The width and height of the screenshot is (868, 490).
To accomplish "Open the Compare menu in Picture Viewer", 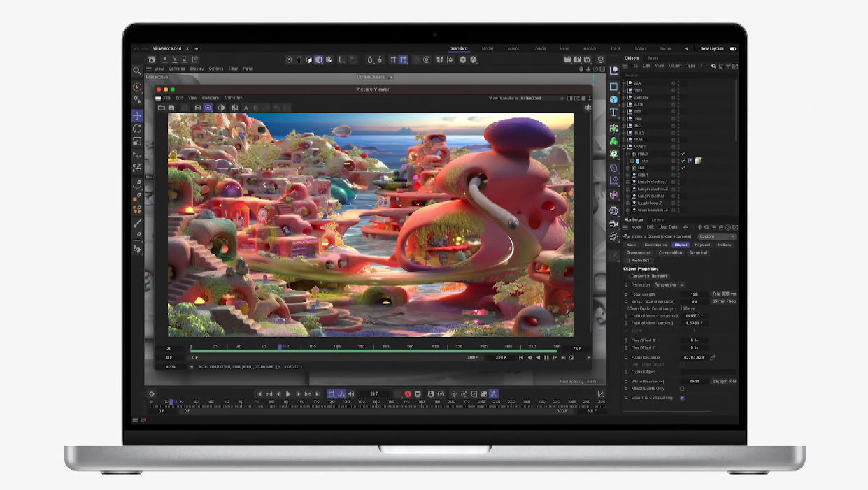I will pyautogui.click(x=211, y=98).
